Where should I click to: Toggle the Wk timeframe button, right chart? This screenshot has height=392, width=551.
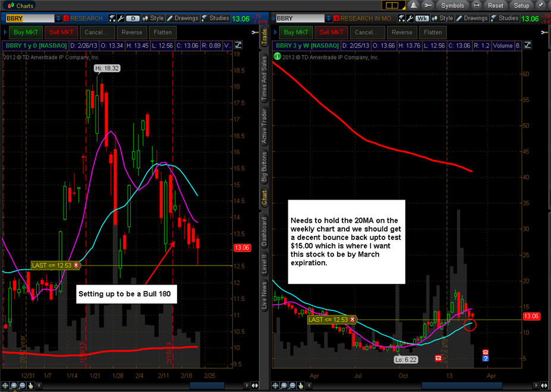click(422, 18)
